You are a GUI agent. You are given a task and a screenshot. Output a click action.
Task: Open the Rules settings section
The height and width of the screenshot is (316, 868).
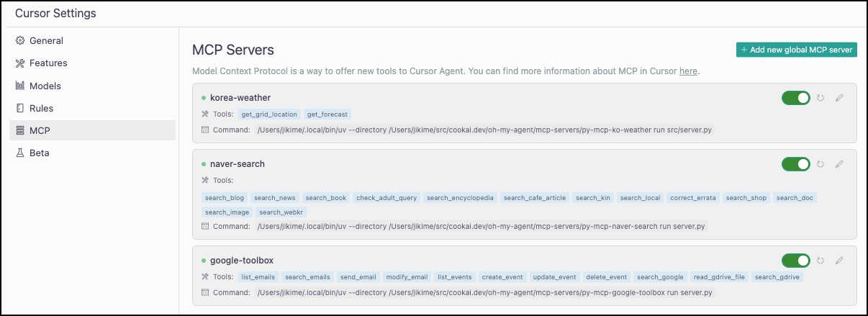point(92,108)
